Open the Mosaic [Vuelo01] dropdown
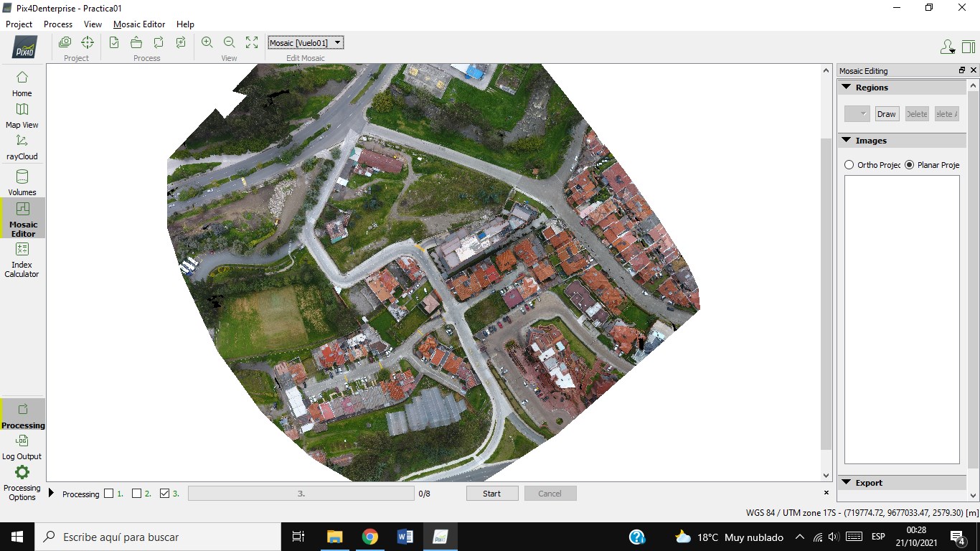This screenshot has height=551, width=980. (306, 43)
